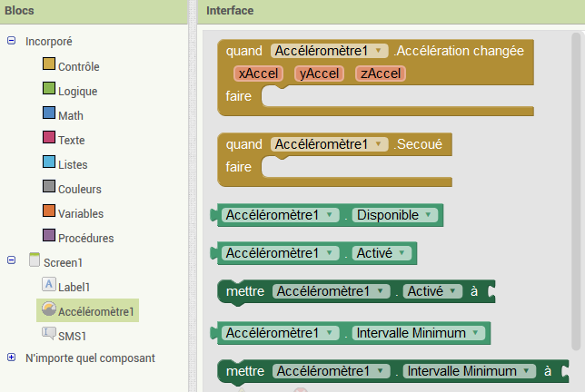This screenshot has width=585, height=392.
Task: Select the SMS1 component
Action: click(64, 336)
